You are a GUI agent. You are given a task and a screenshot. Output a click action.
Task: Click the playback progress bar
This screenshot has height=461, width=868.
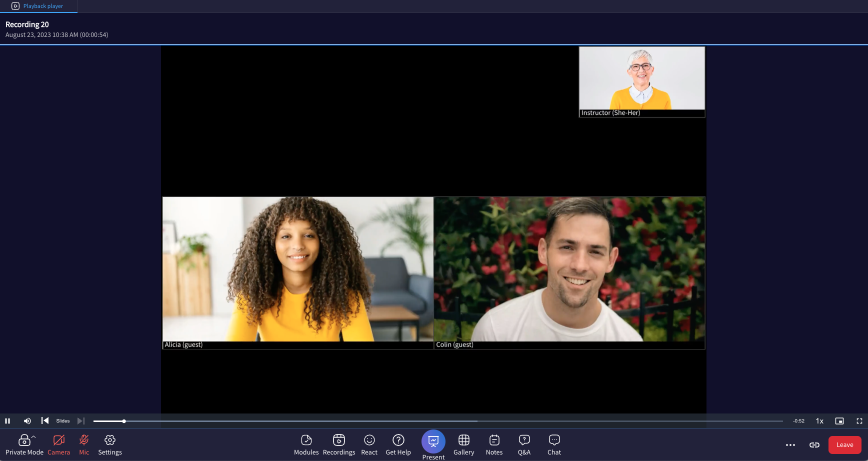[350, 421]
